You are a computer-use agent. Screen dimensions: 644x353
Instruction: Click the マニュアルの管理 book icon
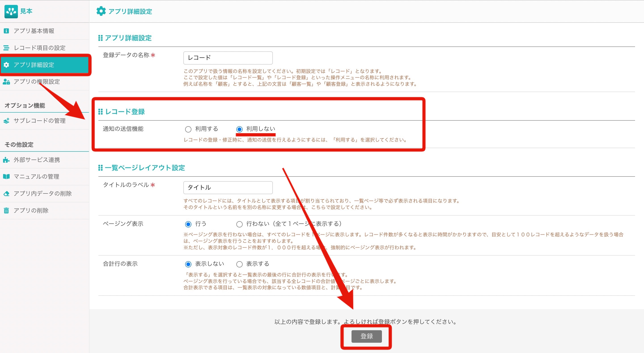(6, 177)
